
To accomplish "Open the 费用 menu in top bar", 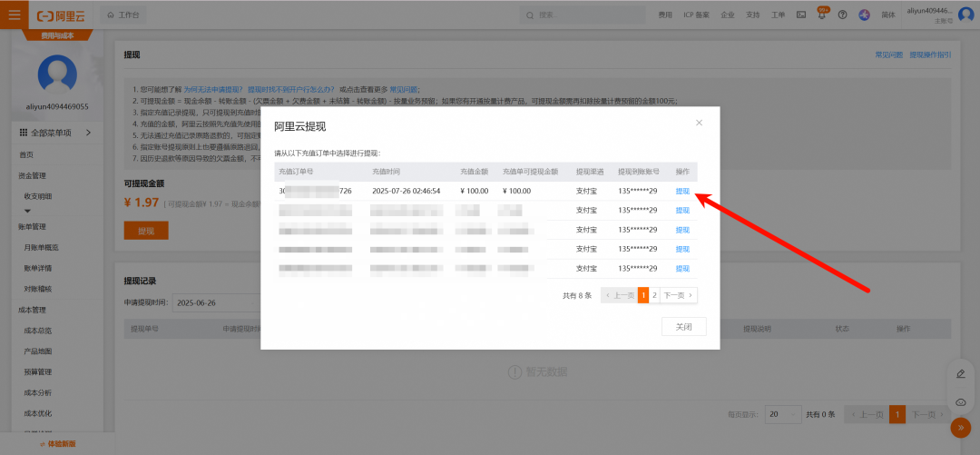I will click(665, 15).
